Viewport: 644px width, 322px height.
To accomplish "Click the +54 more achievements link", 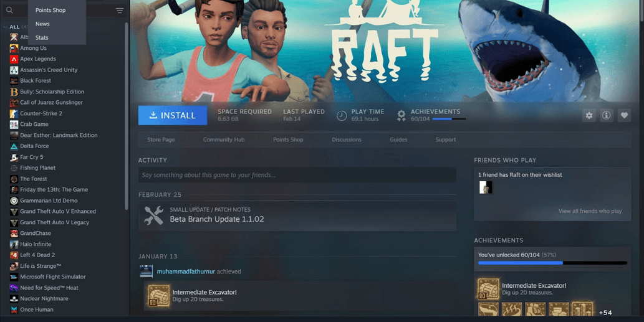I will pos(605,313).
